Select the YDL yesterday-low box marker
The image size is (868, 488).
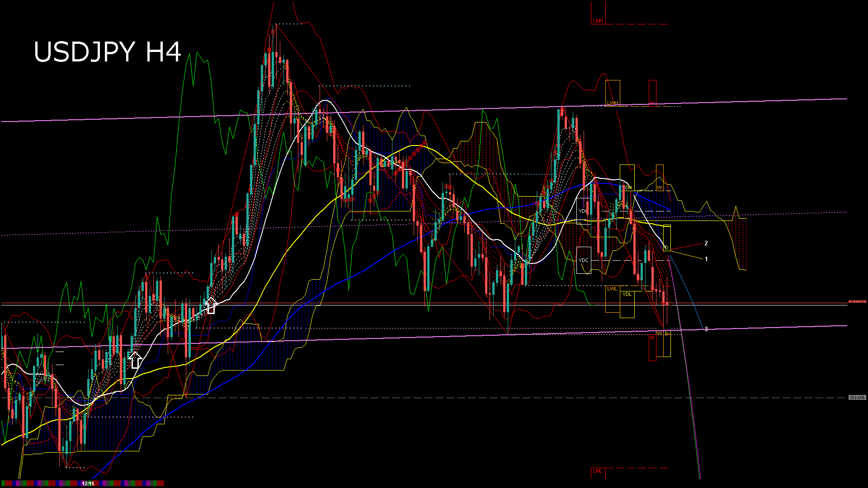click(627, 295)
